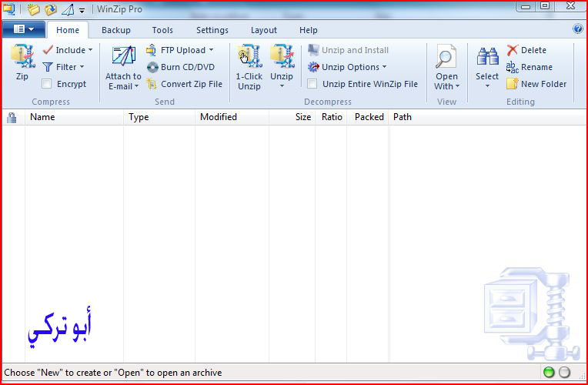Sort by the Ratio column header
The height and width of the screenshot is (385, 588).
click(x=331, y=117)
